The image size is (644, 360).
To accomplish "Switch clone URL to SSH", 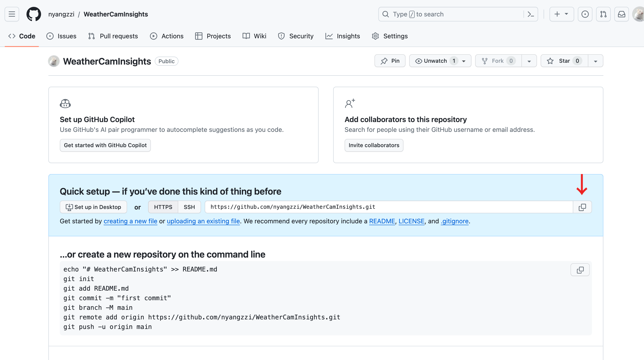I will point(189,207).
